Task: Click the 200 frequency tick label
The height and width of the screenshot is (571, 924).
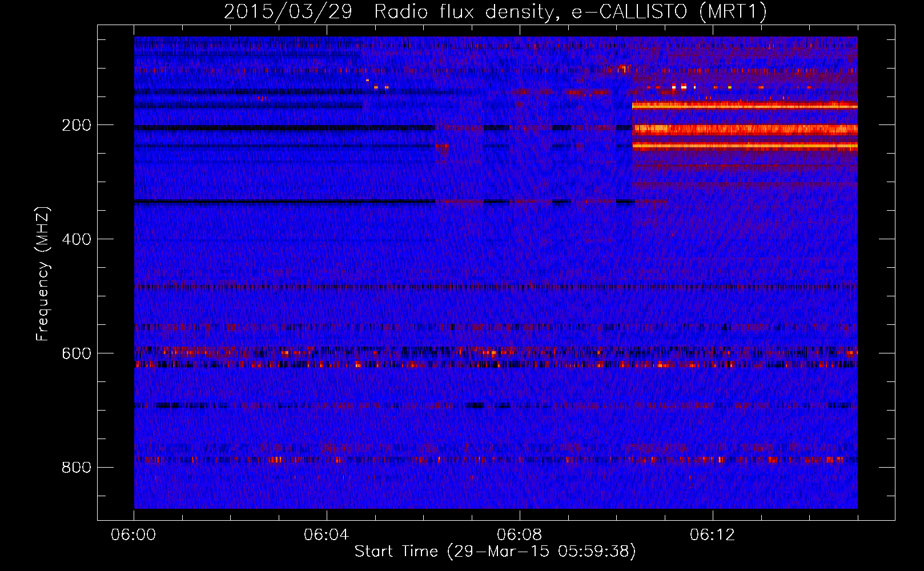Action: point(76,125)
